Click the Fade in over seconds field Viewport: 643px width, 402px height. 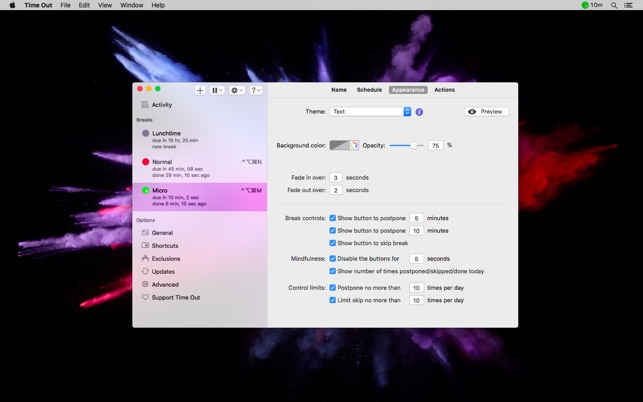click(x=336, y=178)
